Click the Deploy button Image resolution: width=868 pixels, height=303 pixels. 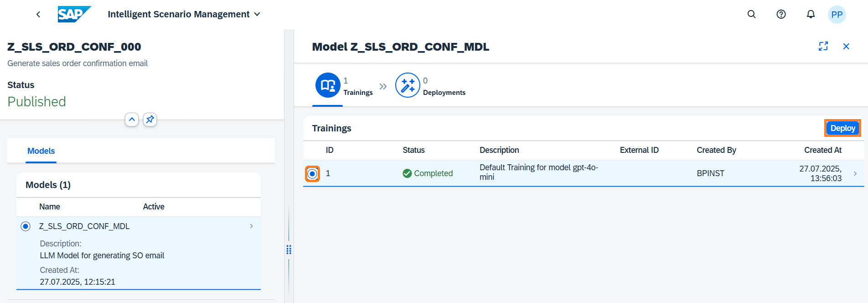tap(842, 128)
